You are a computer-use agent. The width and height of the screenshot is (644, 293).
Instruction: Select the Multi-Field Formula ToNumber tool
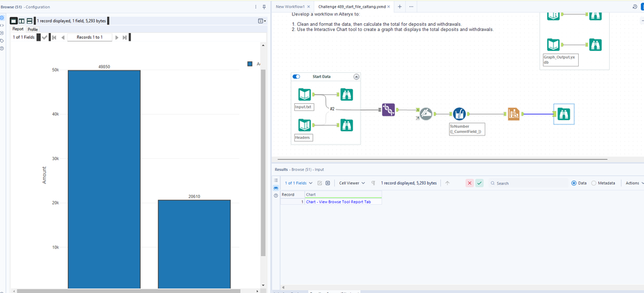point(459,114)
